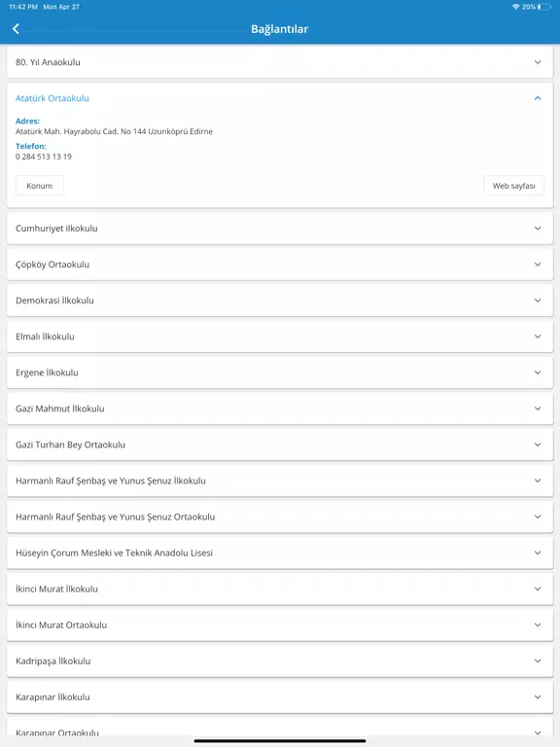
Task: Expand the İkinci Murat İlkokulu chevron
Action: click(x=538, y=588)
